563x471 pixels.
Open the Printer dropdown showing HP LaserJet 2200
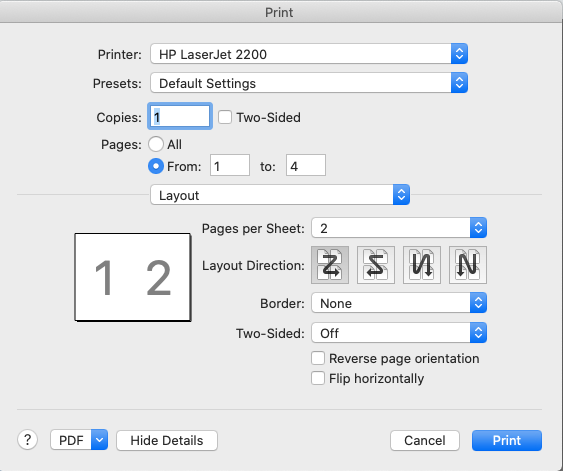(x=309, y=54)
